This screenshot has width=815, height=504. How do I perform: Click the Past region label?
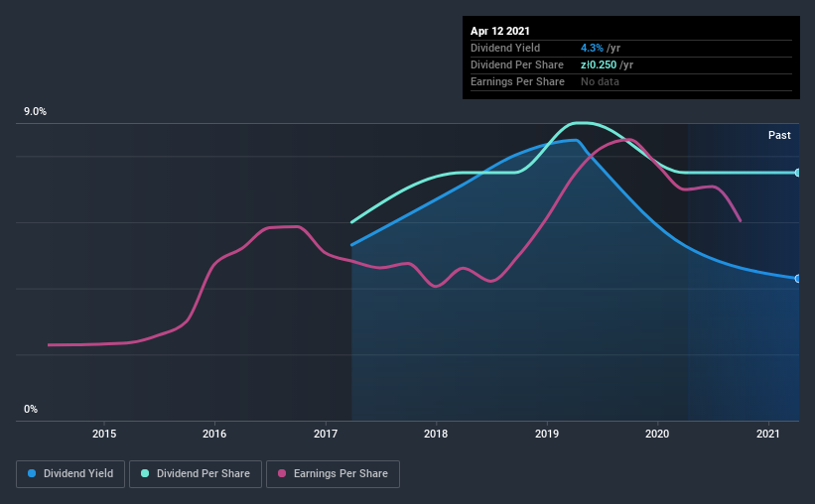pos(779,135)
